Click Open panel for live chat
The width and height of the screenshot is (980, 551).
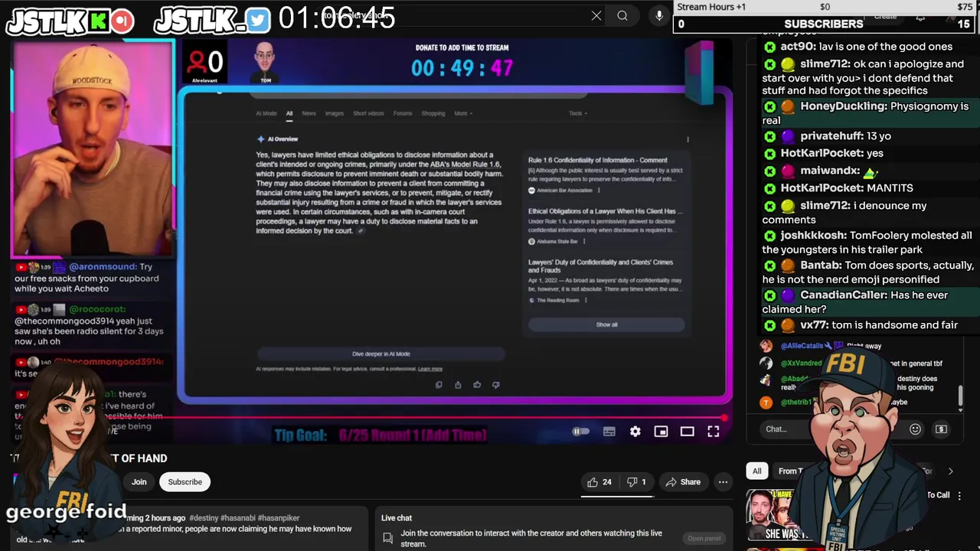coord(704,538)
